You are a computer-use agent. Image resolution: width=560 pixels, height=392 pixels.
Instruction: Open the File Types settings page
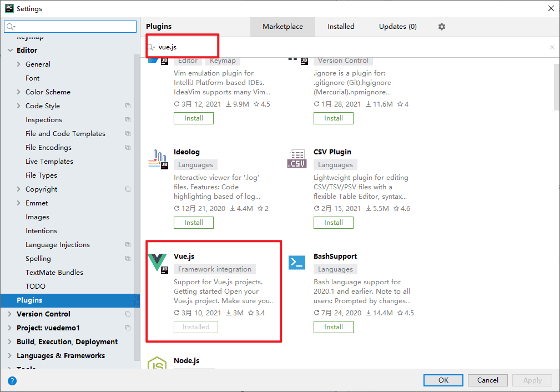[41, 175]
